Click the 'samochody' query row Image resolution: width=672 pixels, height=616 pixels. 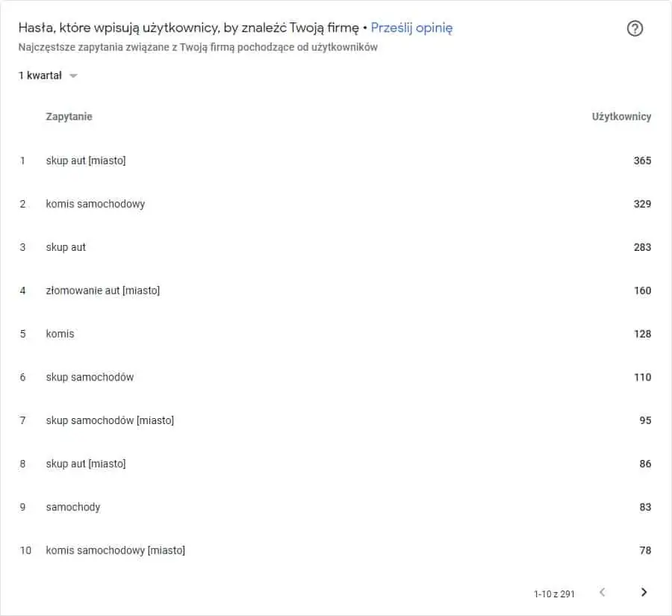pyautogui.click(x=335, y=507)
